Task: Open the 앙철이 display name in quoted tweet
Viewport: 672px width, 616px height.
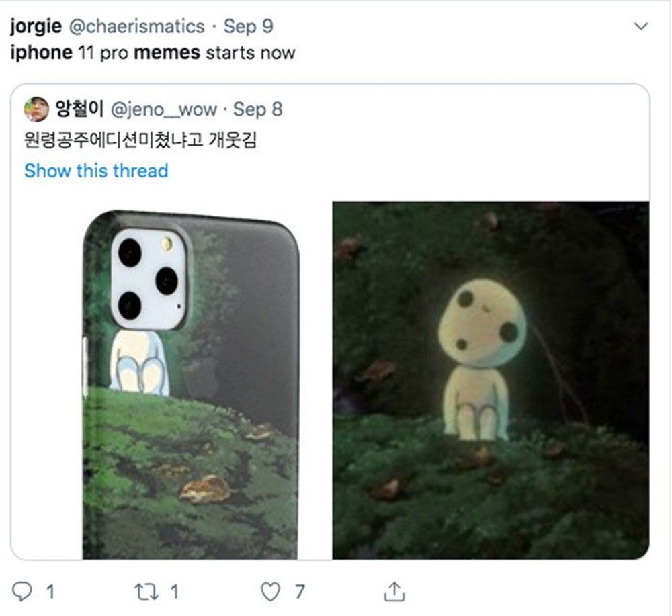Action: [x=79, y=109]
